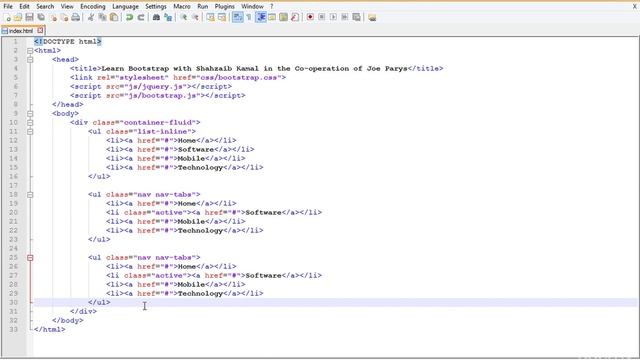Toggle Show All Characters paragraph-mark button
640x360 pixels.
[x=249, y=17]
